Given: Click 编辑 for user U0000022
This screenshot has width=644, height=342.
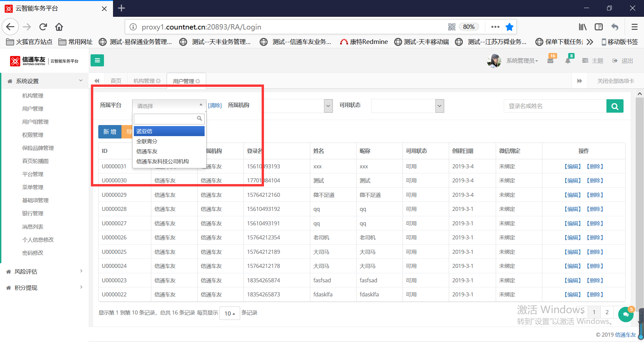Looking at the screenshot, I should [572, 294].
